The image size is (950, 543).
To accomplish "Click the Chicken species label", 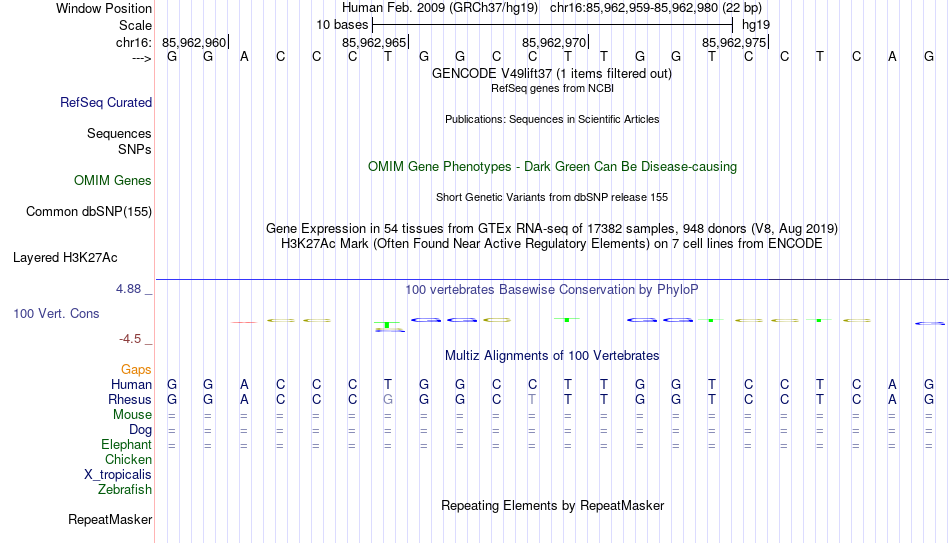I will [x=128, y=459].
